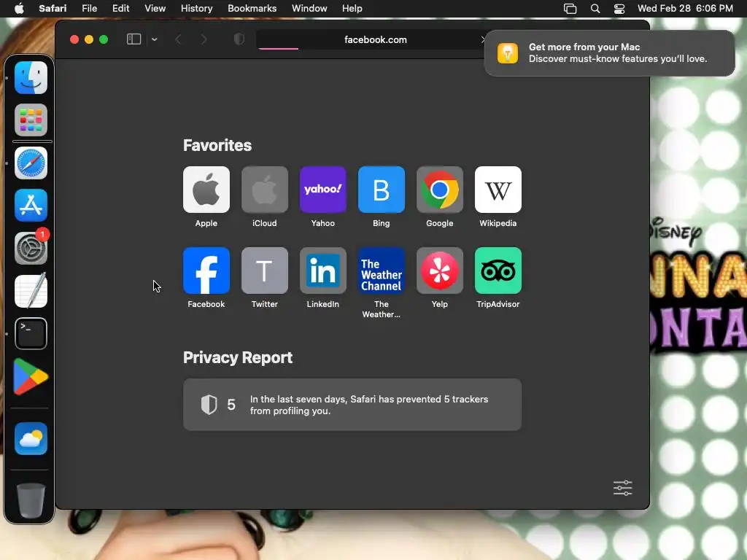
Task: Open start page customization settings
Action: [x=622, y=488]
